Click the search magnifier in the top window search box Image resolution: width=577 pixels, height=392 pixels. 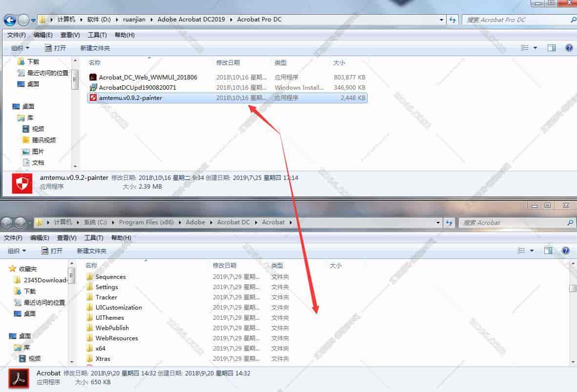(573, 20)
